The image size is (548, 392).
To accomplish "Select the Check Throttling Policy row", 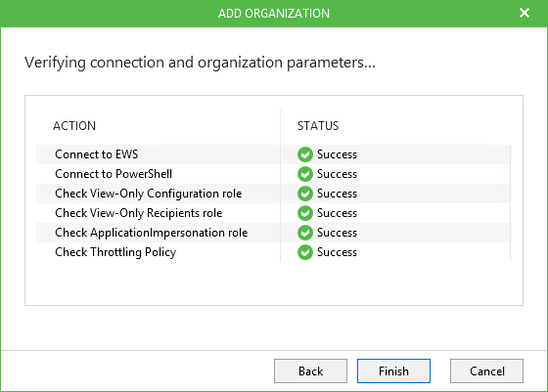I will [273, 252].
